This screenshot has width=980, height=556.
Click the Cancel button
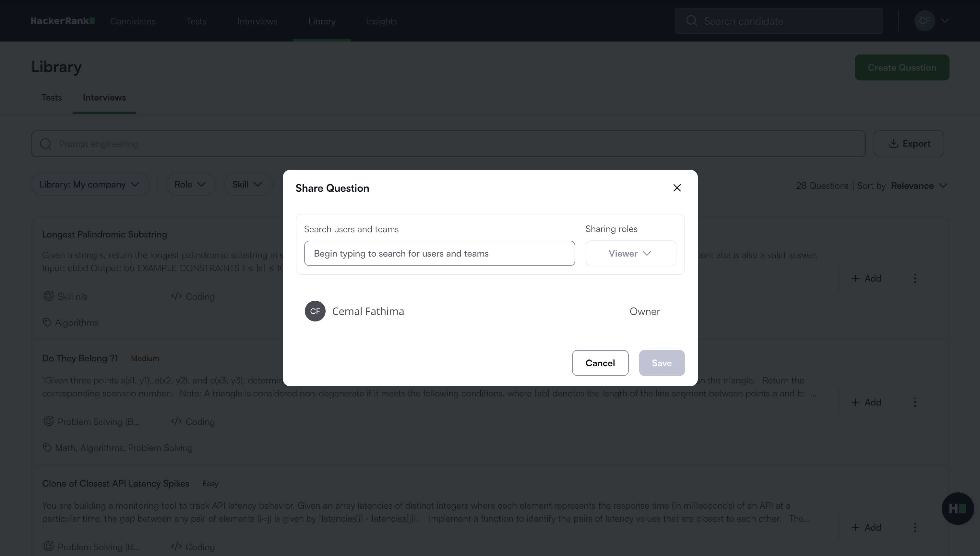(600, 363)
